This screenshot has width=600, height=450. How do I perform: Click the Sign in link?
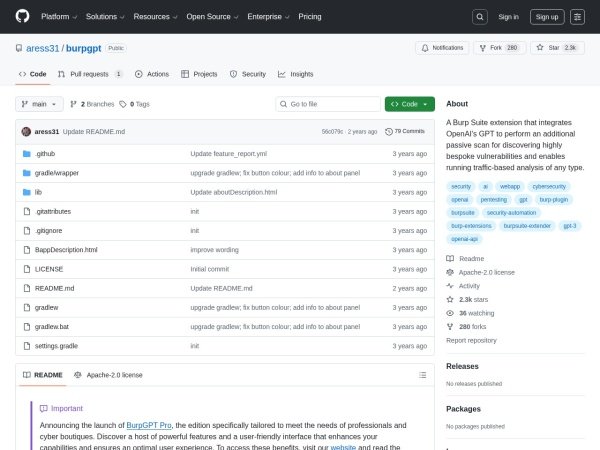(x=508, y=17)
